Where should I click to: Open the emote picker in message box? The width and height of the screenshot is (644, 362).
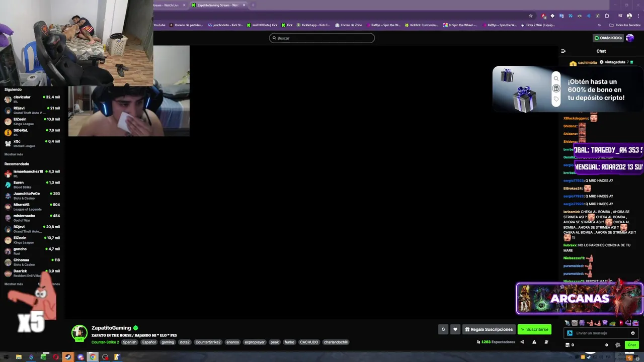pyautogui.click(x=633, y=333)
